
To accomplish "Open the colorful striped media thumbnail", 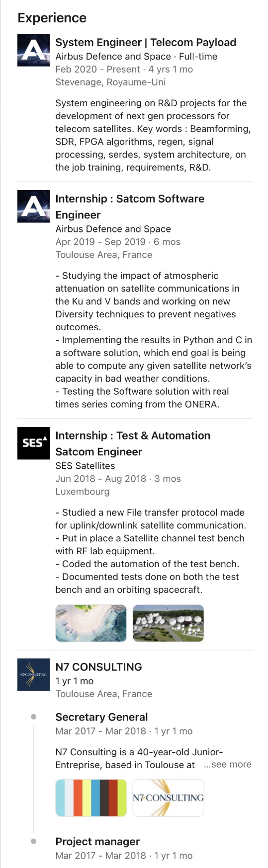I will pos(91,797).
